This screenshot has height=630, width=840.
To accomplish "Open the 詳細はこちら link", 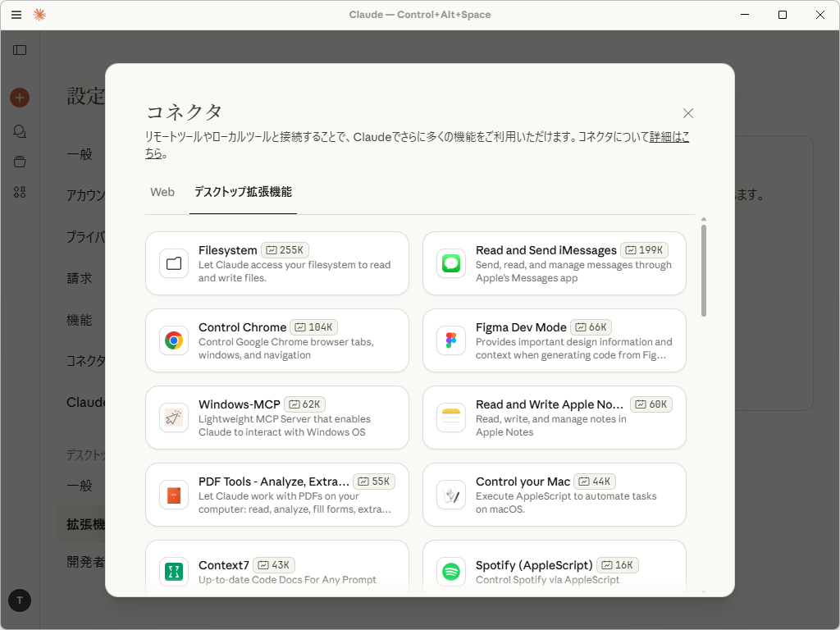I will pos(667,137).
